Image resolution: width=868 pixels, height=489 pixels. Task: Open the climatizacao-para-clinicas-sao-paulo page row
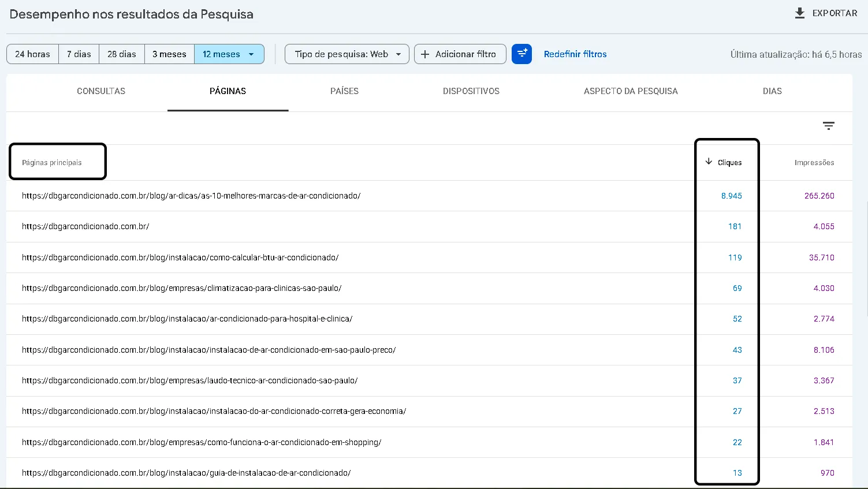pos(429,288)
